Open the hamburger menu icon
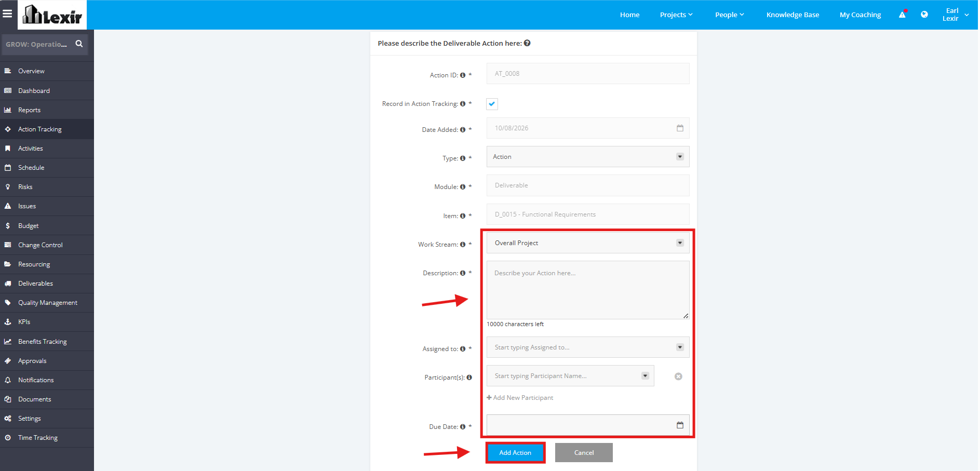This screenshot has width=980, height=471. pyautogui.click(x=7, y=14)
